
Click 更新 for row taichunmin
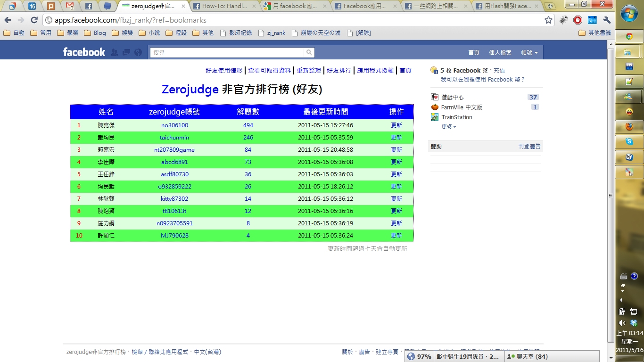pos(396,138)
